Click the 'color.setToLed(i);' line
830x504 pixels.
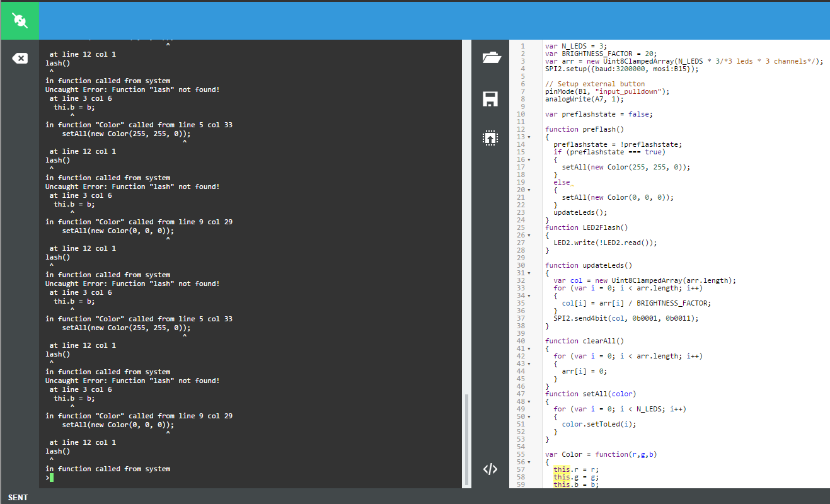[599, 424]
